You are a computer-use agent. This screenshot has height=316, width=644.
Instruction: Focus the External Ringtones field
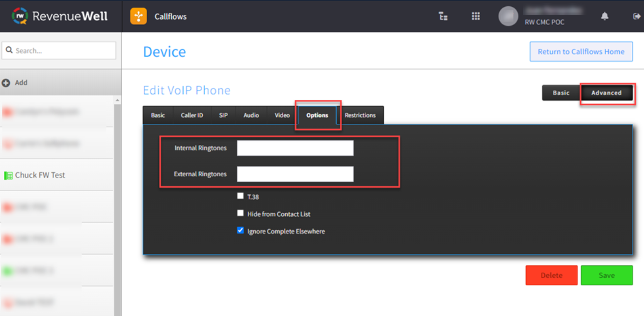click(x=295, y=174)
